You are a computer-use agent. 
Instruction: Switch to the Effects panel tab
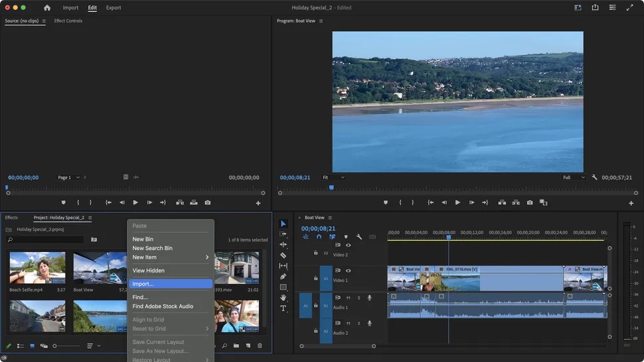(11, 217)
